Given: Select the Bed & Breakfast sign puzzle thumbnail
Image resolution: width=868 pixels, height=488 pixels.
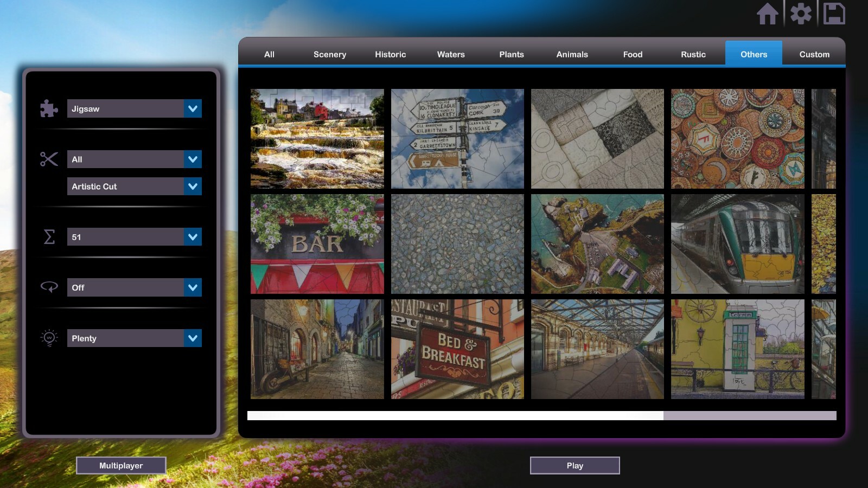Looking at the screenshot, I should (x=457, y=349).
